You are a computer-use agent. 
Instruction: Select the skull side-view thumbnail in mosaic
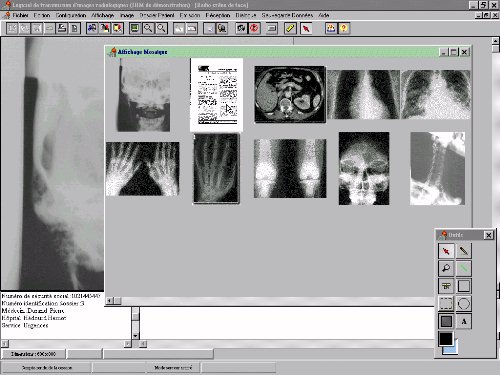point(144,96)
